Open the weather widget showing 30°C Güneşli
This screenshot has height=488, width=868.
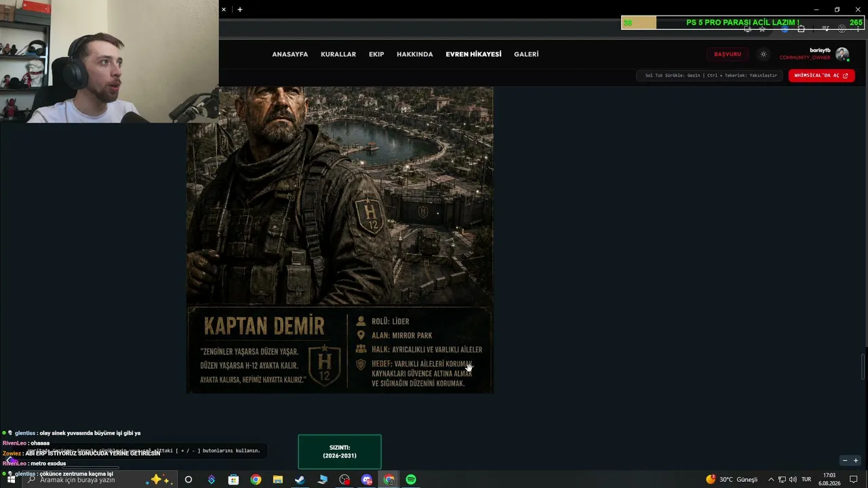pos(732,479)
